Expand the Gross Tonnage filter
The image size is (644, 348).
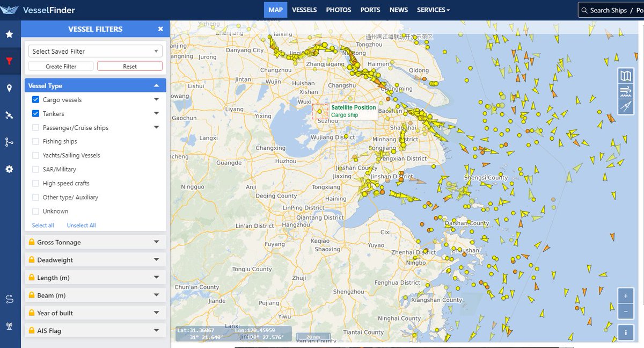tap(96, 242)
